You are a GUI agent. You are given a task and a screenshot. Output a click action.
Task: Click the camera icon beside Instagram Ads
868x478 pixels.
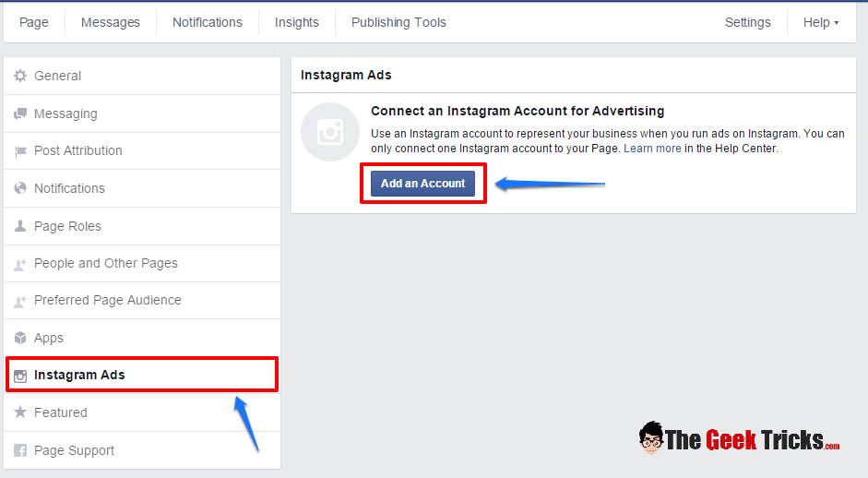[x=20, y=376]
